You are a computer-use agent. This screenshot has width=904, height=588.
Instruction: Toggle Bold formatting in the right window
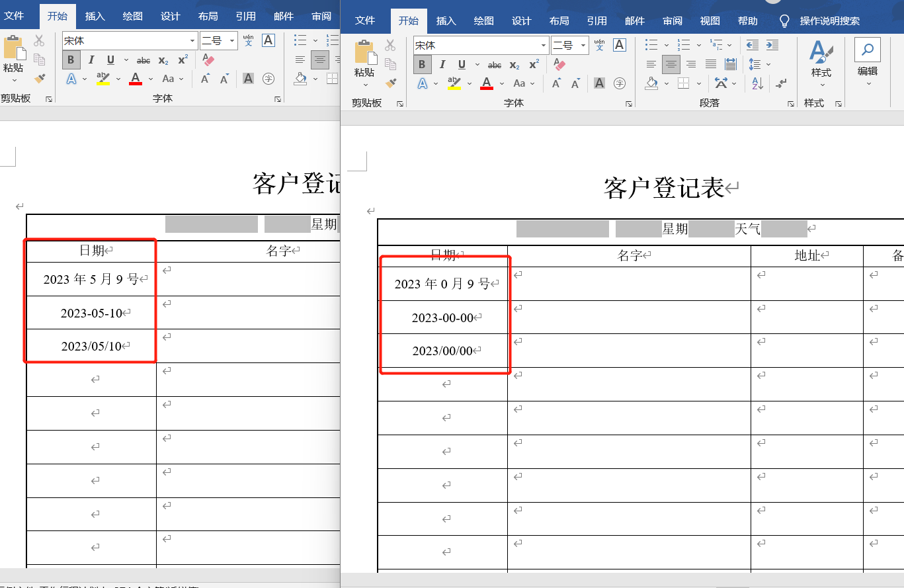click(421, 64)
